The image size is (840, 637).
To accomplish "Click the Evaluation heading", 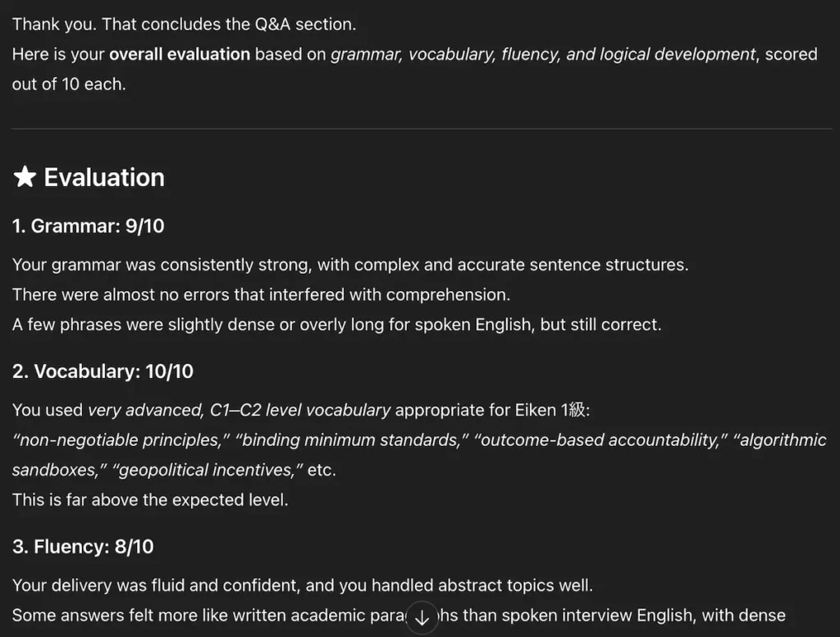I will [104, 177].
